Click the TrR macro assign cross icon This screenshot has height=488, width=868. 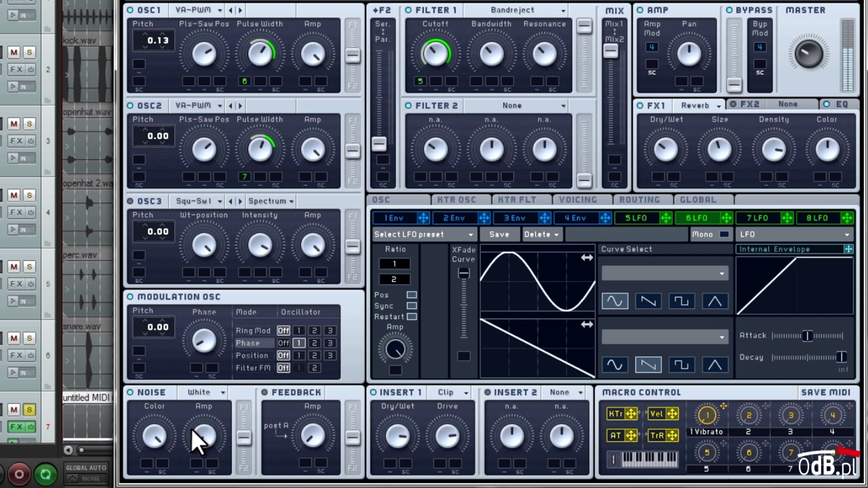pyautogui.click(x=672, y=436)
